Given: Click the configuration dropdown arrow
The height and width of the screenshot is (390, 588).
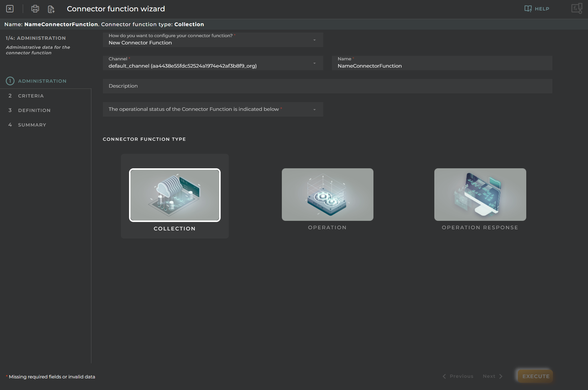Looking at the screenshot, I should click(x=315, y=40).
